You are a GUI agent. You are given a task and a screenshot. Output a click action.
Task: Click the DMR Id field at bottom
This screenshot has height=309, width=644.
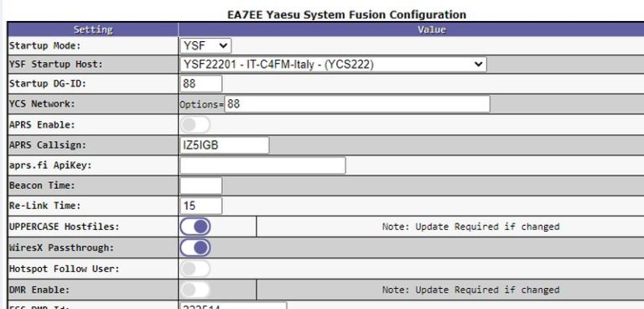[x=233, y=306]
